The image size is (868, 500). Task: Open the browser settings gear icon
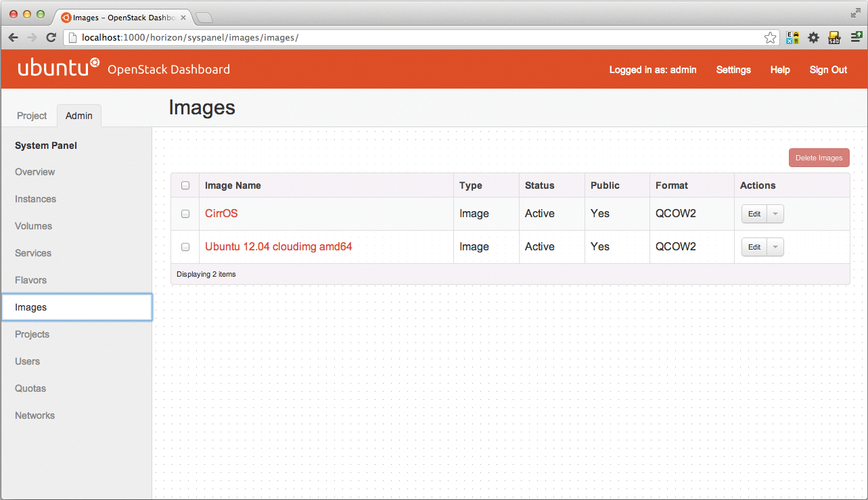tap(813, 37)
